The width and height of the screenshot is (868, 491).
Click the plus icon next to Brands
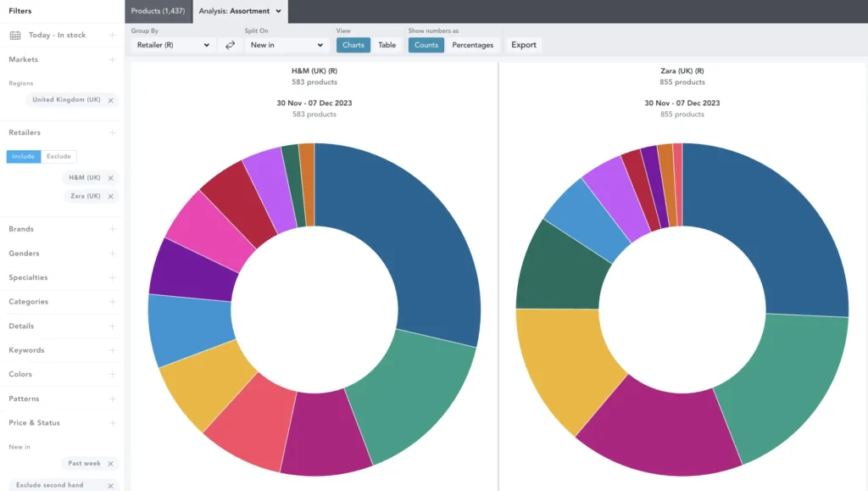coord(112,229)
